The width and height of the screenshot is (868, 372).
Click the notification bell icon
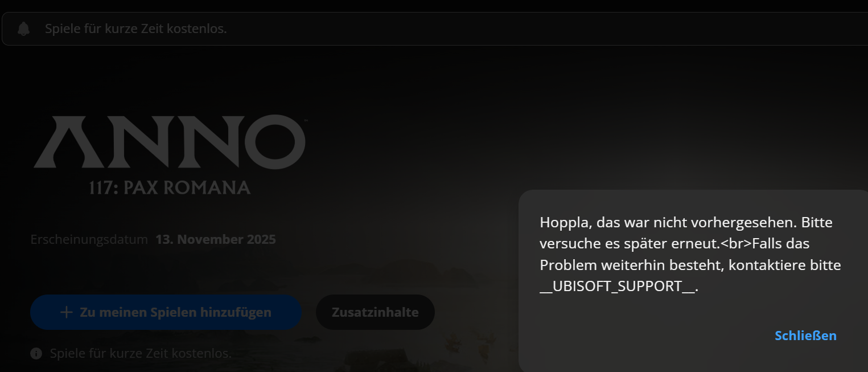(24, 28)
